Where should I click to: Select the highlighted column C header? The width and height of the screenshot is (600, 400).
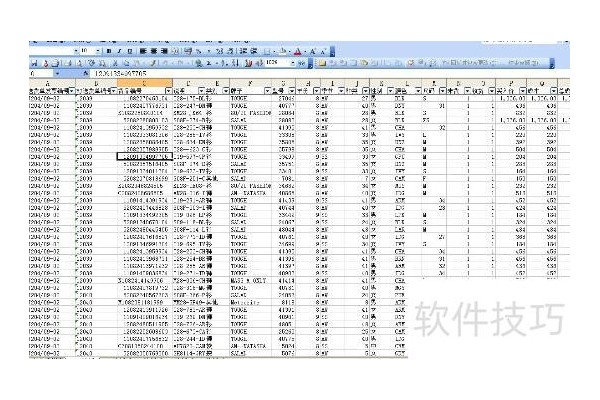click(145, 83)
